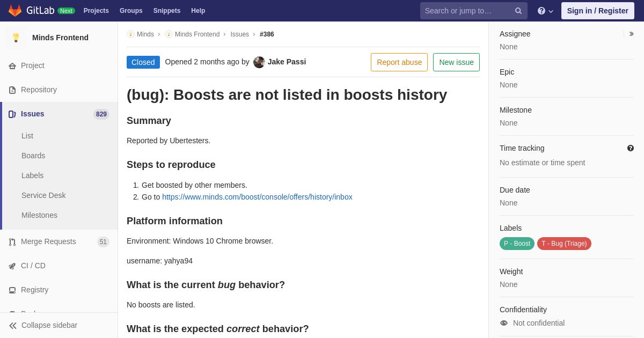Open the Repository sidebar icon

coord(12,90)
